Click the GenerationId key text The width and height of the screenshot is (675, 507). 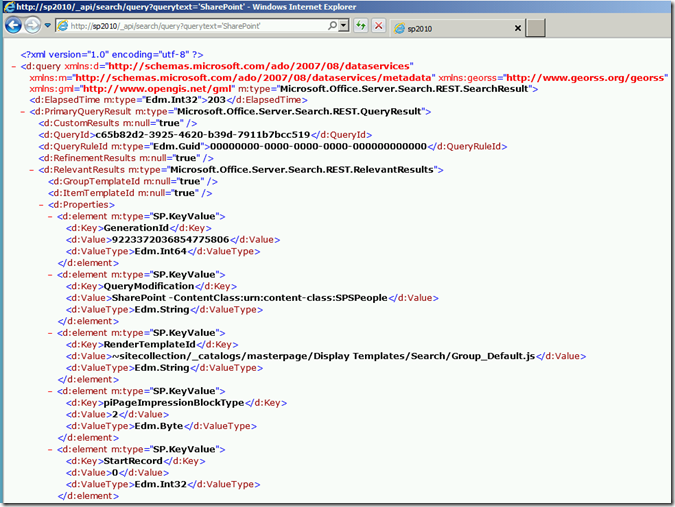pos(136,228)
